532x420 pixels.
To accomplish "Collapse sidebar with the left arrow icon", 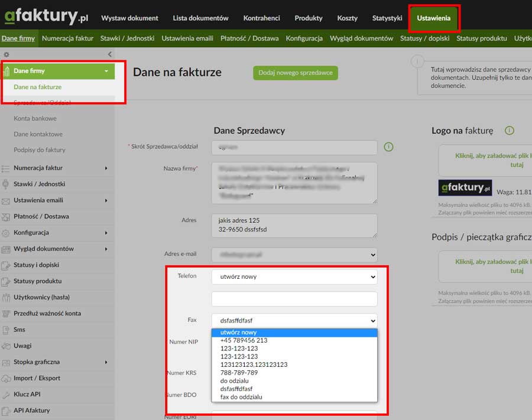I will click(x=109, y=54).
